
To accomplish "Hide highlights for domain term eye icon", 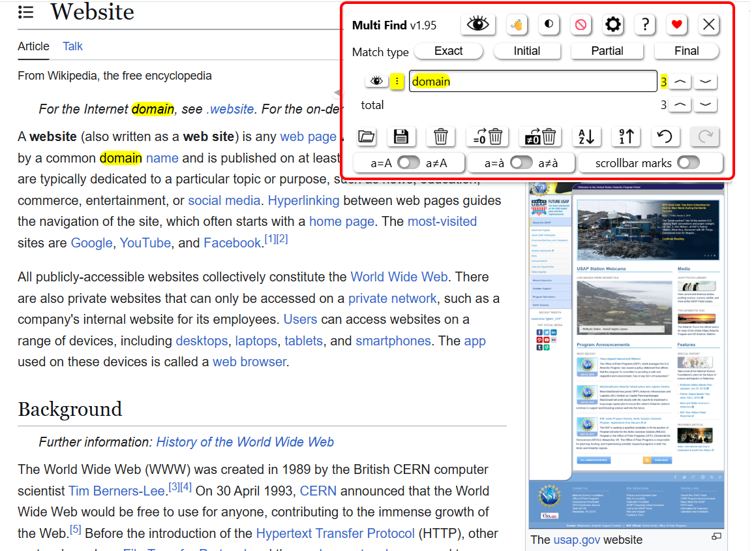I will click(x=376, y=81).
